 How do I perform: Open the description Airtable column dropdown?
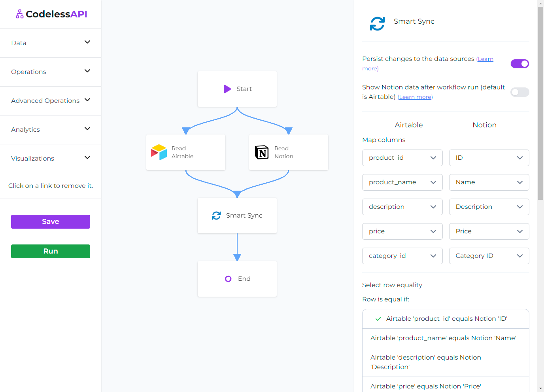(402, 207)
